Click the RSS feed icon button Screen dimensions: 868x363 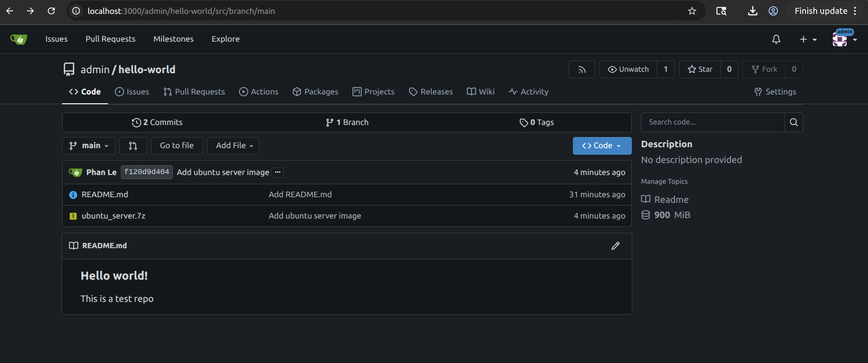[x=582, y=69]
